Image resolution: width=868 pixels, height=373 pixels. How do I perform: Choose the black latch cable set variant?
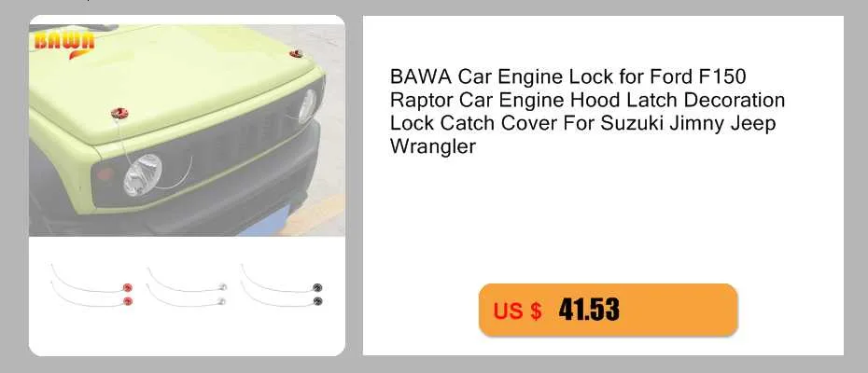tap(281, 285)
